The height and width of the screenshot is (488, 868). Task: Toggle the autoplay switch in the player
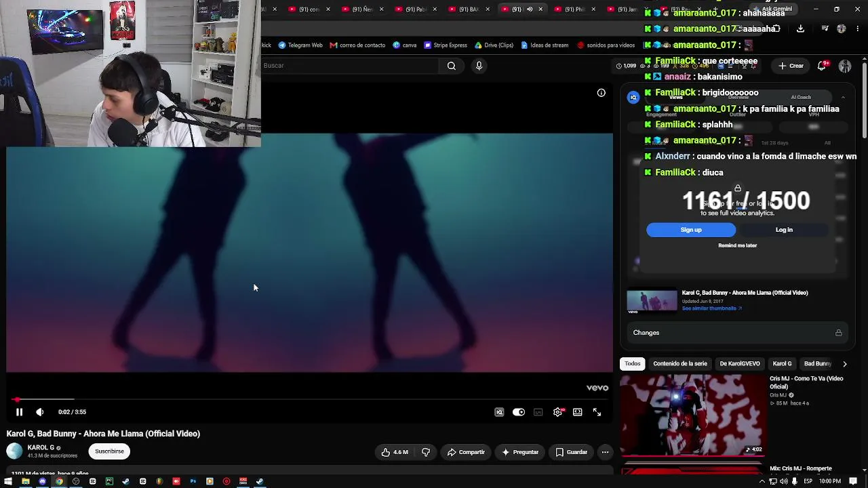[519, 412]
